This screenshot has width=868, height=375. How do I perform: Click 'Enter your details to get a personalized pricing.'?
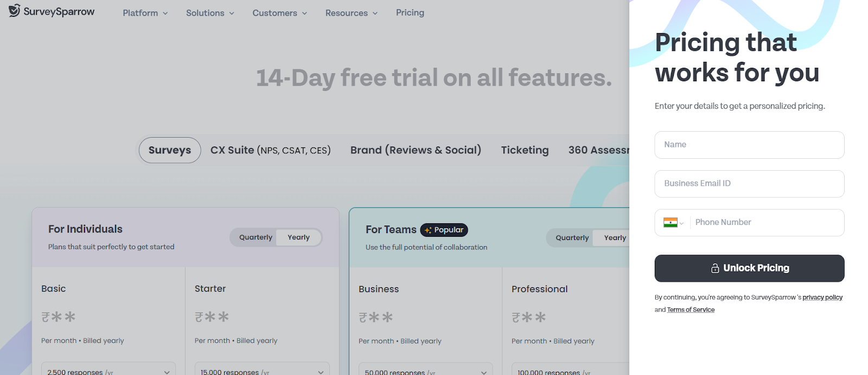pyautogui.click(x=739, y=106)
